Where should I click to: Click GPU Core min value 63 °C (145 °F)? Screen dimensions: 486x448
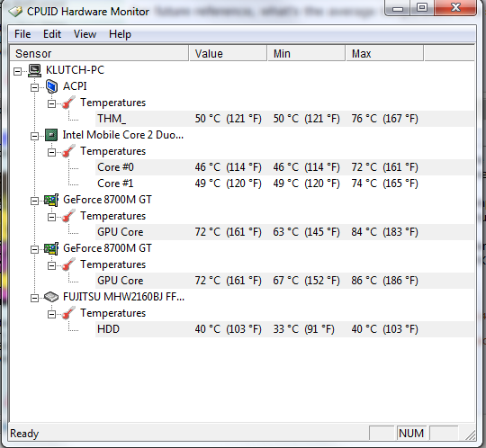point(307,232)
